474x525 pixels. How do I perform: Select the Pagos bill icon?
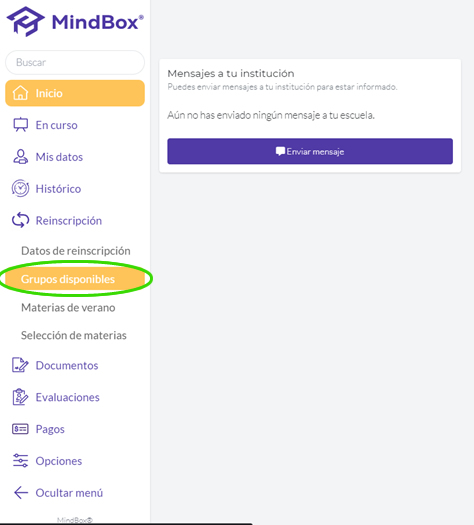20,429
